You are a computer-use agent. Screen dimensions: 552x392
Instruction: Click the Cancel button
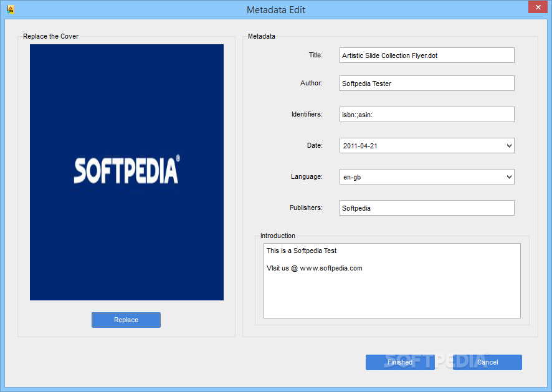tap(487, 362)
